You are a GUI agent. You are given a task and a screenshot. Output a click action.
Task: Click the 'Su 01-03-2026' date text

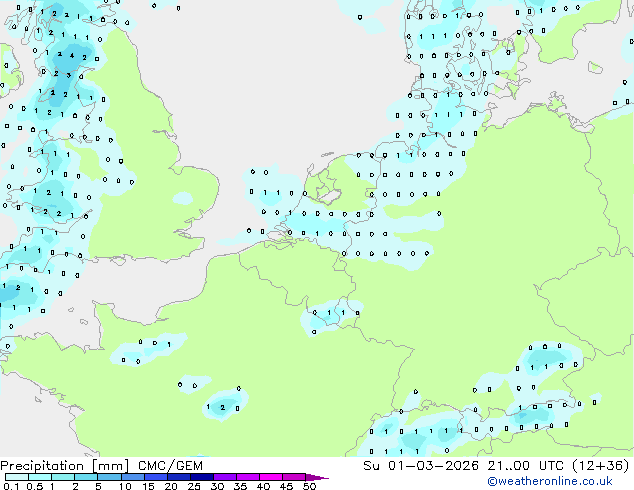pos(421,466)
